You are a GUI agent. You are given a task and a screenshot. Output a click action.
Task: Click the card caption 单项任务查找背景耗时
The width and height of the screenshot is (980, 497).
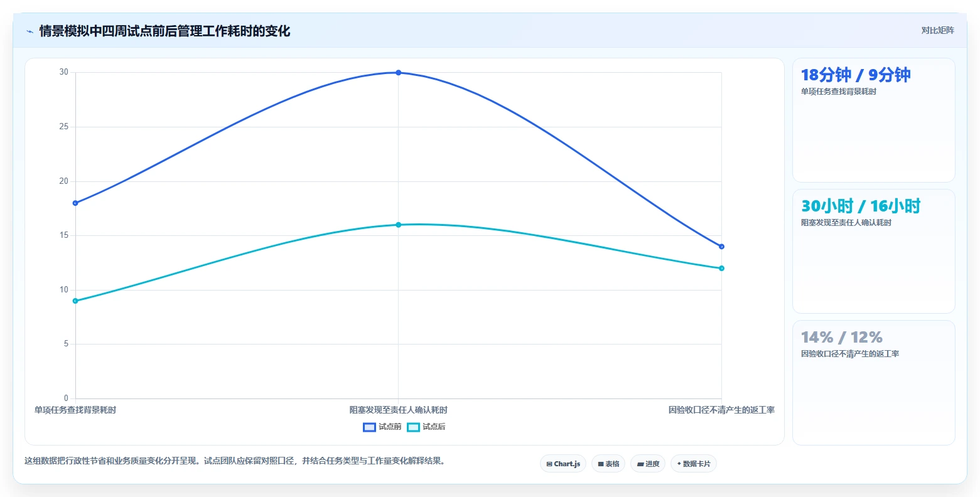pyautogui.click(x=838, y=92)
